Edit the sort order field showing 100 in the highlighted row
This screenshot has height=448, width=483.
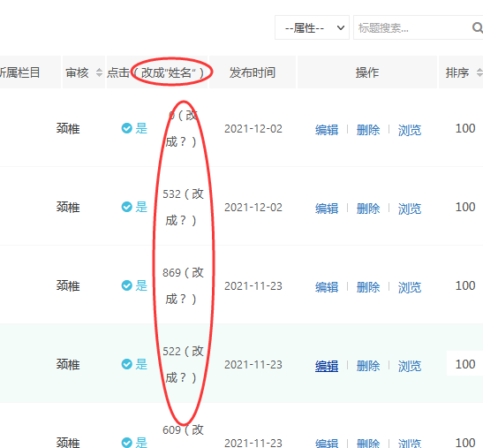(x=464, y=363)
